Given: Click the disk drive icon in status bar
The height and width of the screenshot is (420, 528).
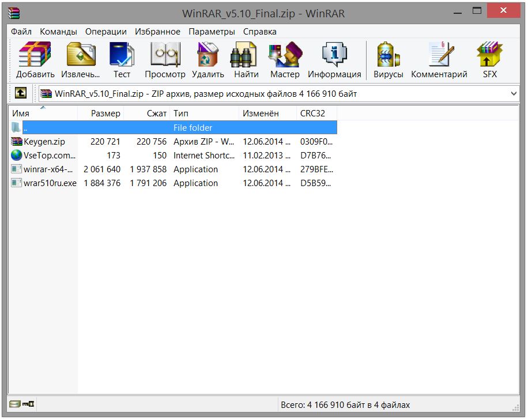Looking at the screenshot, I should click(15, 404).
